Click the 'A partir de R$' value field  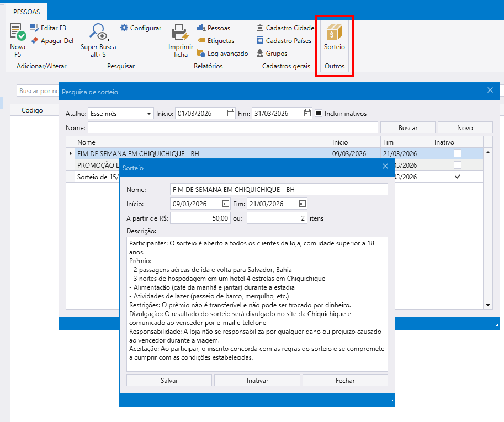point(200,218)
